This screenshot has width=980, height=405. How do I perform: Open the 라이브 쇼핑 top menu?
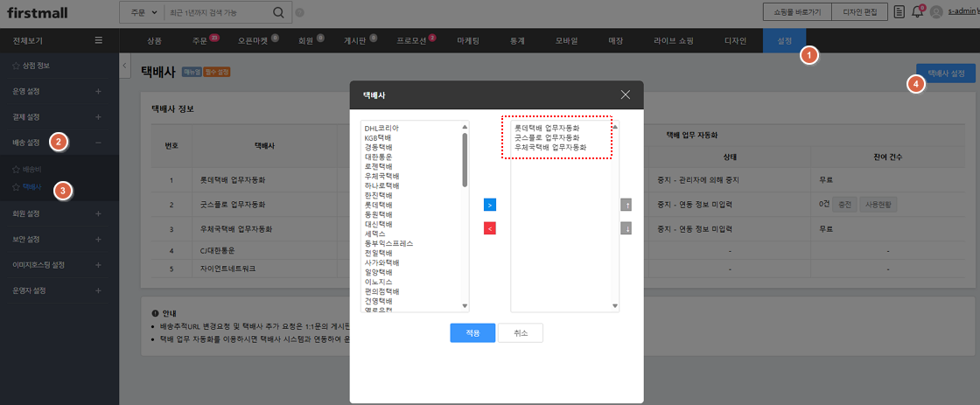click(673, 40)
